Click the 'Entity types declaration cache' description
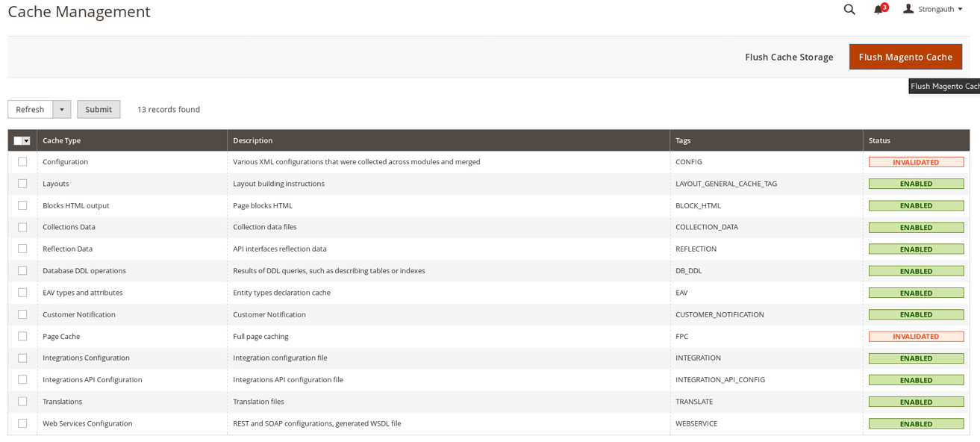Image resolution: width=980 pixels, height=442 pixels. 281,293
